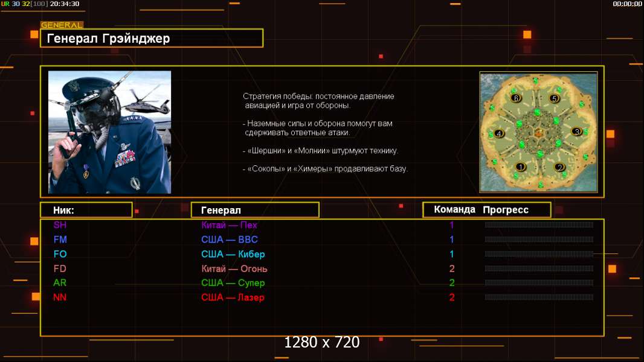This screenshot has height=362, width=644.
Task: Click the "Прогресс" column header
Action: 506,209
